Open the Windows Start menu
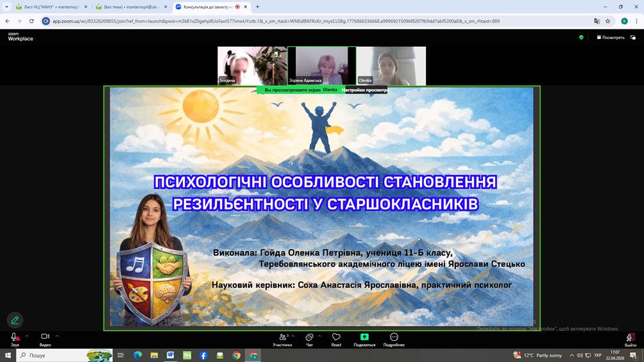Screen dimensions: 644x362 click(x=8, y=356)
